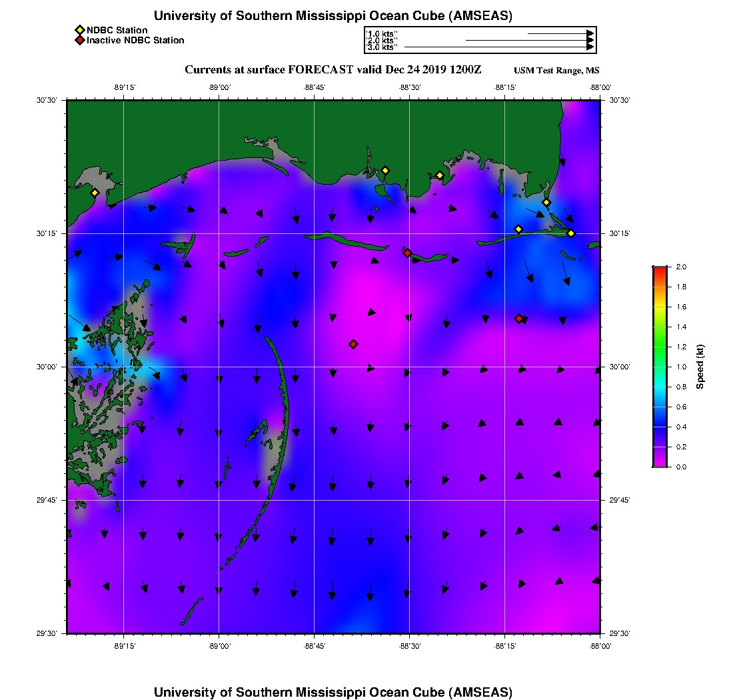Click the 1.0 kts scale arrow

pyautogui.click(x=560, y=33)
